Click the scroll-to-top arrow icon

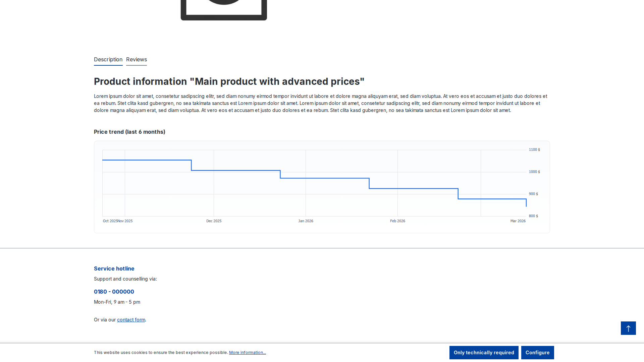pos(628,328)
